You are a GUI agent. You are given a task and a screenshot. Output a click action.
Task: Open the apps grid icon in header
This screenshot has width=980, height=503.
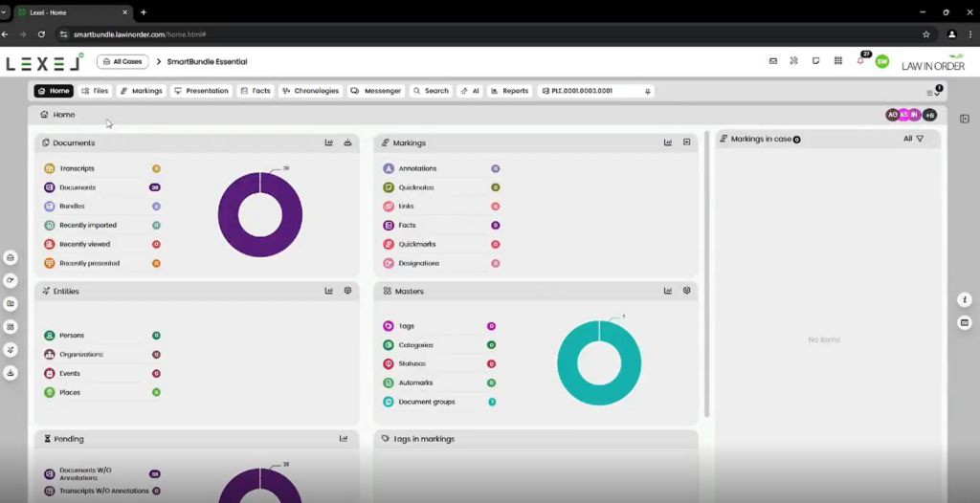tap(838, 61)
